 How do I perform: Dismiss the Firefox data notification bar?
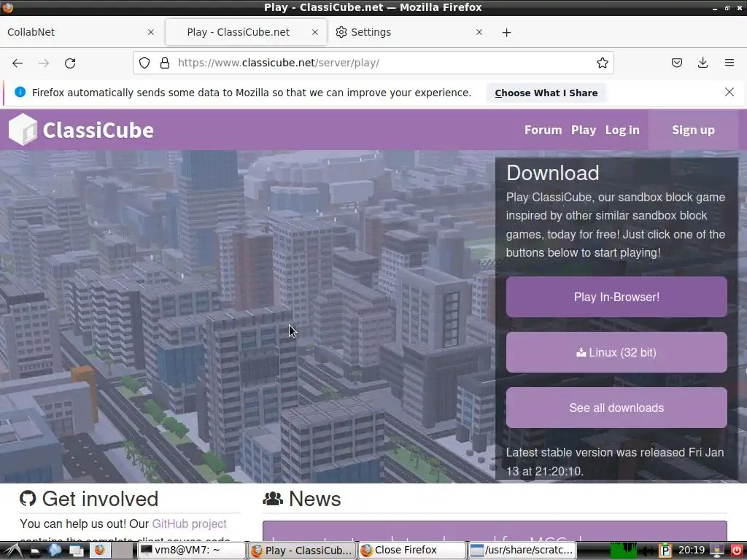click(x=729, y=92)
